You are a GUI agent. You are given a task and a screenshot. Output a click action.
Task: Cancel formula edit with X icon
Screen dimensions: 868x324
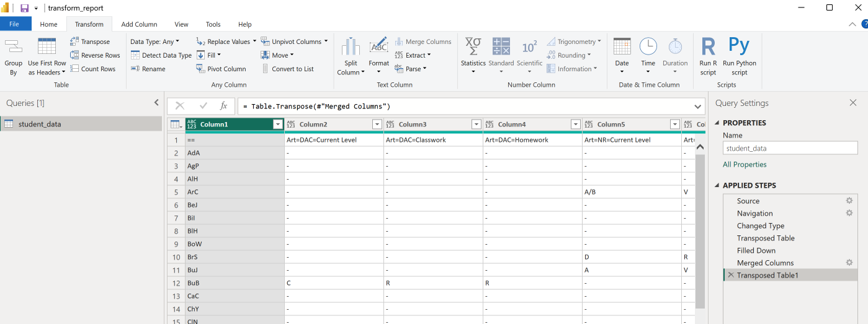[x=180, y=106]
